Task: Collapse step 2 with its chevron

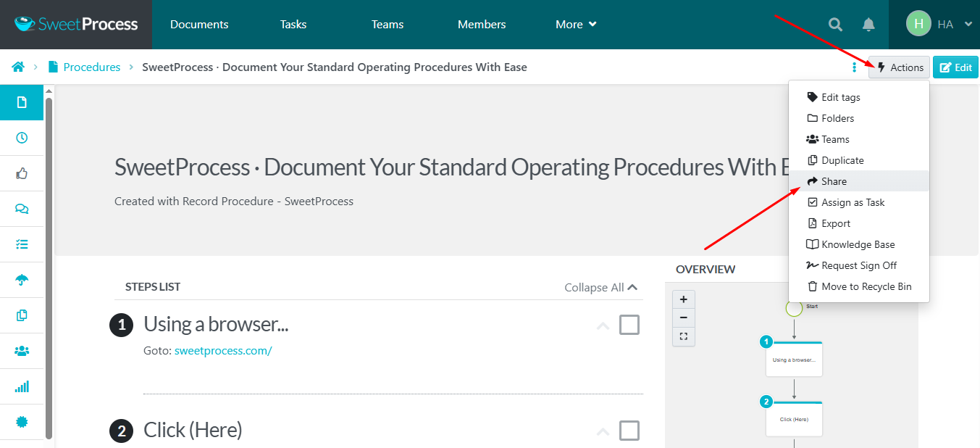Action: (x=603, y=432)
